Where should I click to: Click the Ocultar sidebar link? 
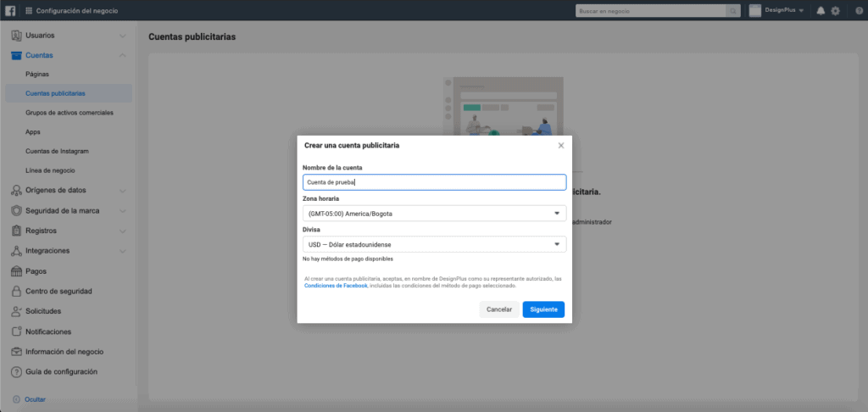(x=35, y=399)
